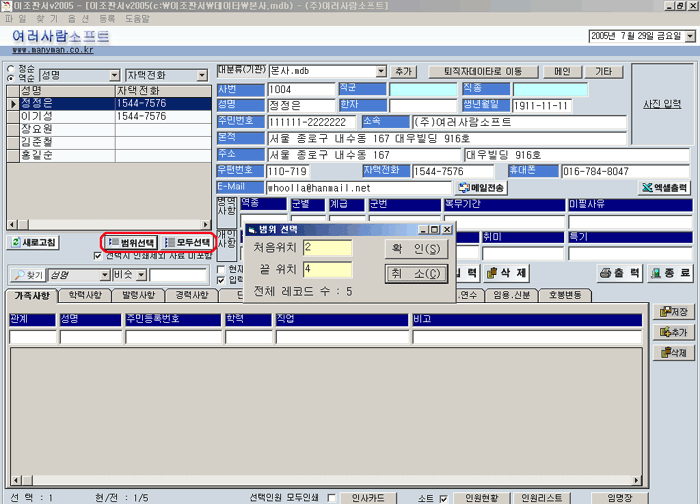Screen dimensions: 700x504
Task: Toggle the 소트 checkbox at the bottom
Action: pyautogui.click(x=442, y=497)
